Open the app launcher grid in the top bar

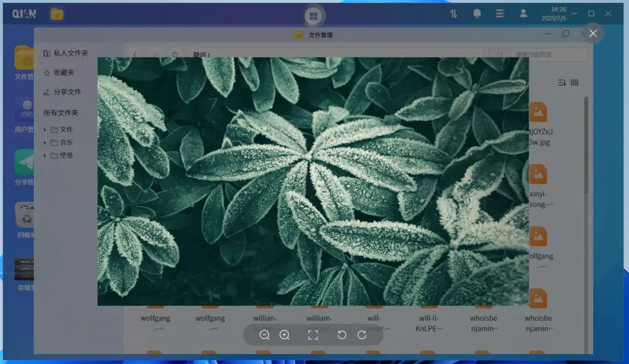[313, 16]
